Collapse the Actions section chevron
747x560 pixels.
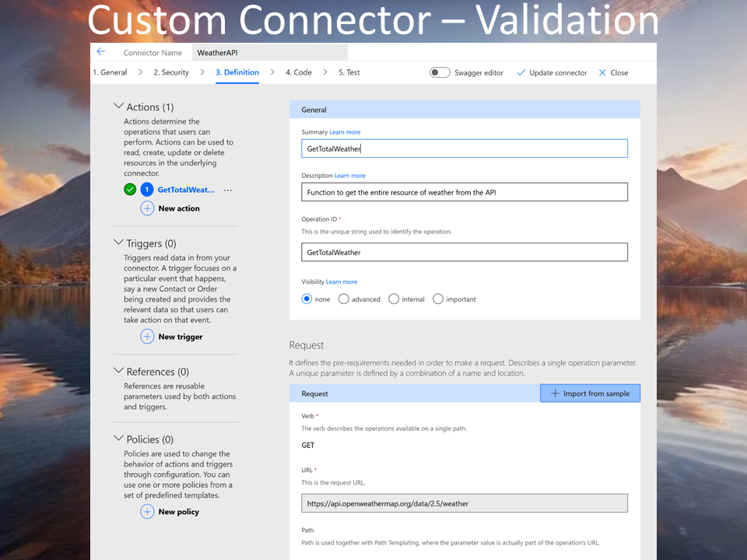[x=119, y=107]
